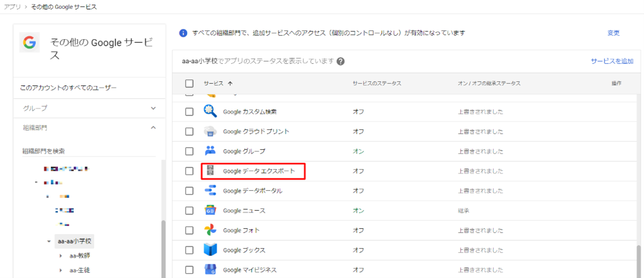Click サービスを追加 link
The image size is (644, 278).
(x=612, y=61)
